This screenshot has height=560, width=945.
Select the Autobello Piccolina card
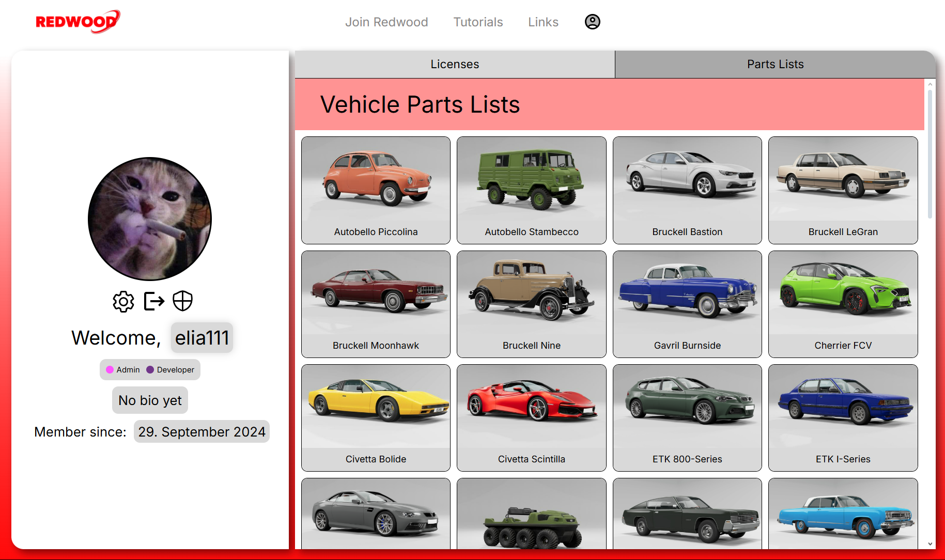376,190
